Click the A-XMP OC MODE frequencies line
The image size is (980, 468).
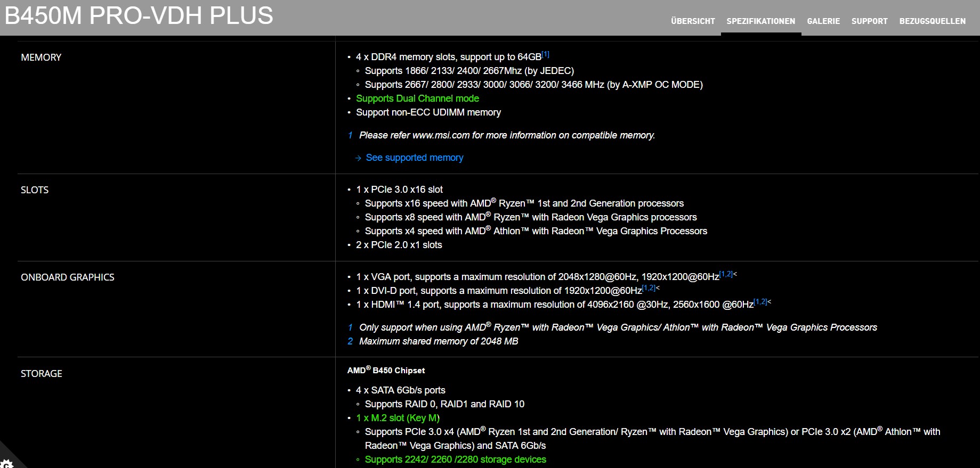[x=534, y=85]
